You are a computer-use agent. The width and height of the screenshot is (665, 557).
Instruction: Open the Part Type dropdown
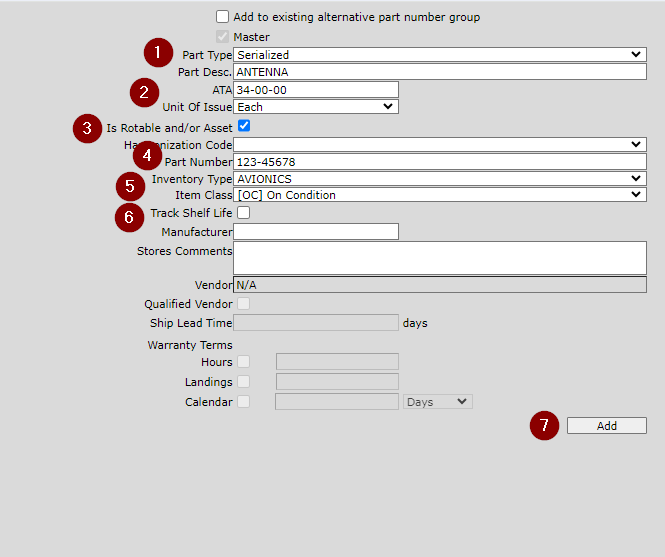click(x=440, y=55)
